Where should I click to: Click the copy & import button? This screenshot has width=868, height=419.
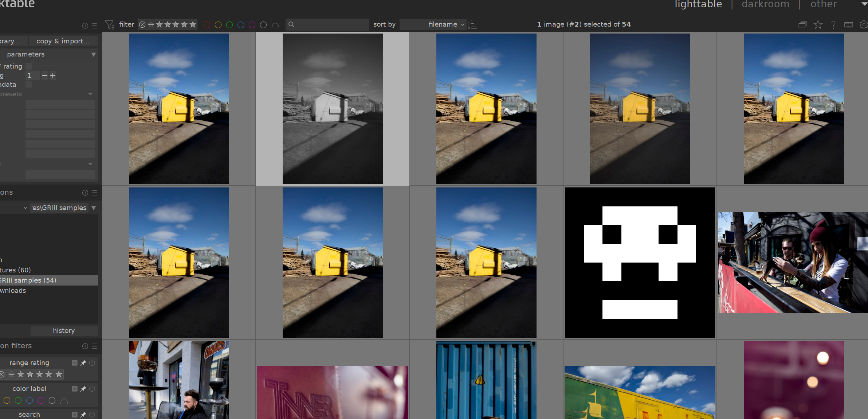(x=63, y=41)
